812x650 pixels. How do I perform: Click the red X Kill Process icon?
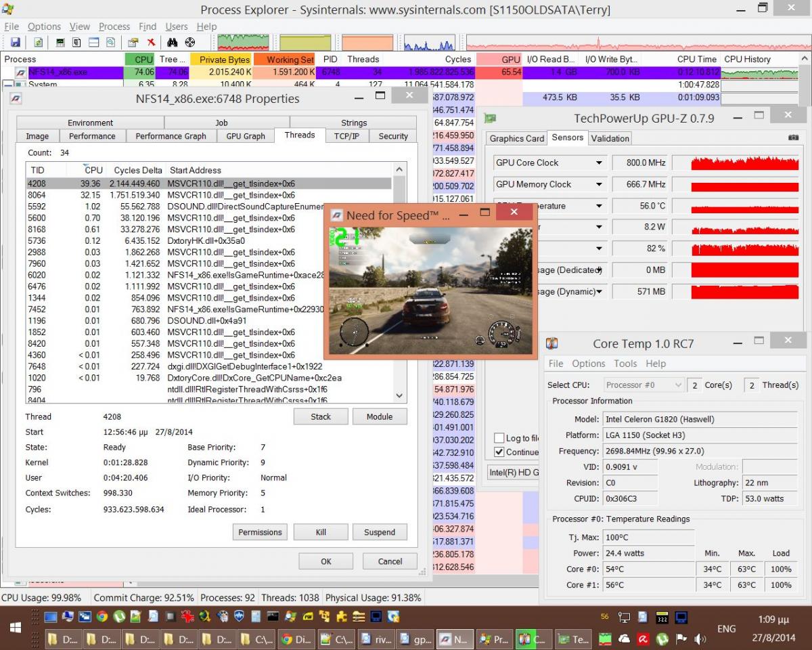point(151,43)
